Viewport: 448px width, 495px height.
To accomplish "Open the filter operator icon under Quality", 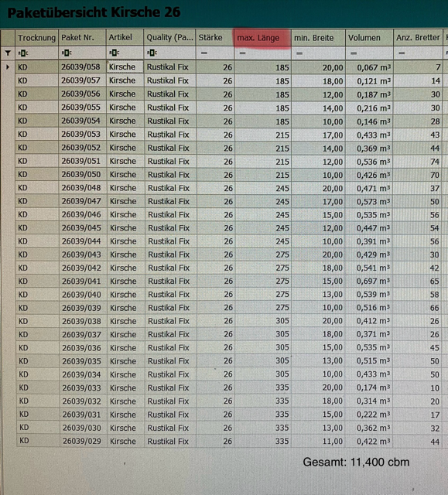I will point(152,53).
